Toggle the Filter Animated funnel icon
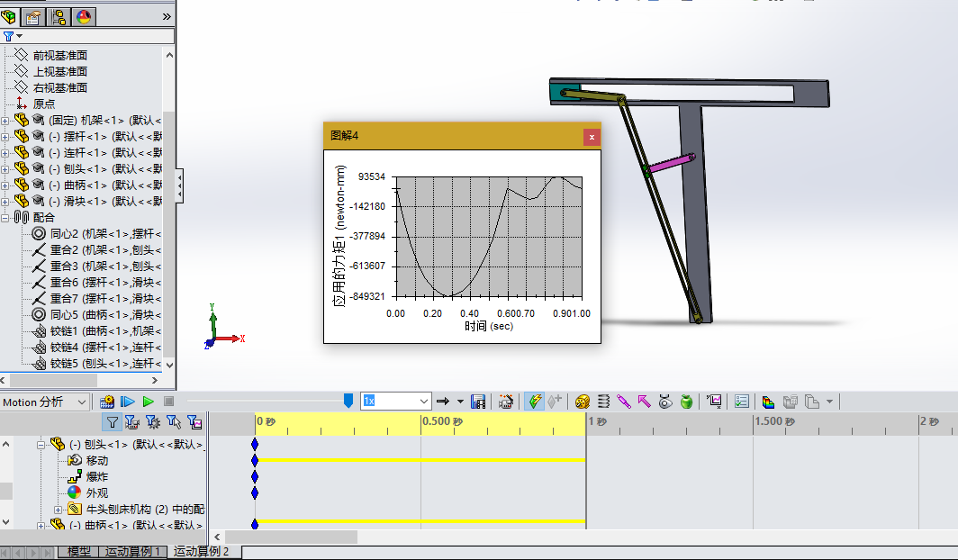Image resolution: width=958 pixels, height=560 pixels. click(x=132, y=421)
